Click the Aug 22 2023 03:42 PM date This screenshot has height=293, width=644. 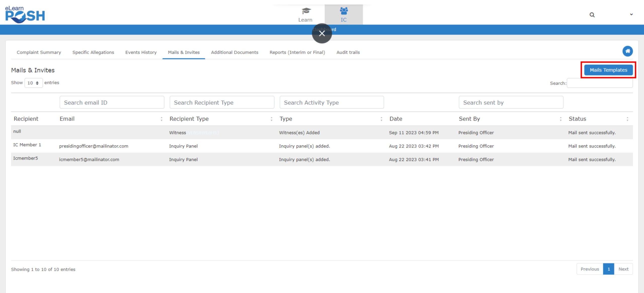(414, 146)
